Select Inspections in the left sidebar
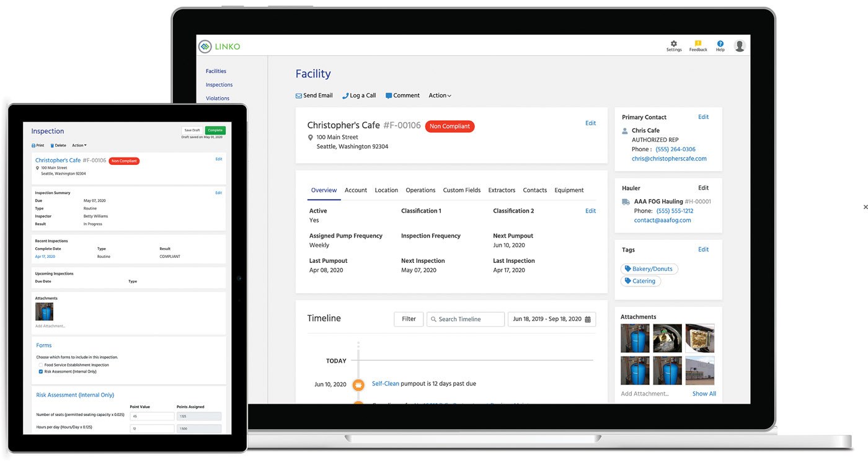Screen dimensions: 868x465 click(x=219, y=85)
